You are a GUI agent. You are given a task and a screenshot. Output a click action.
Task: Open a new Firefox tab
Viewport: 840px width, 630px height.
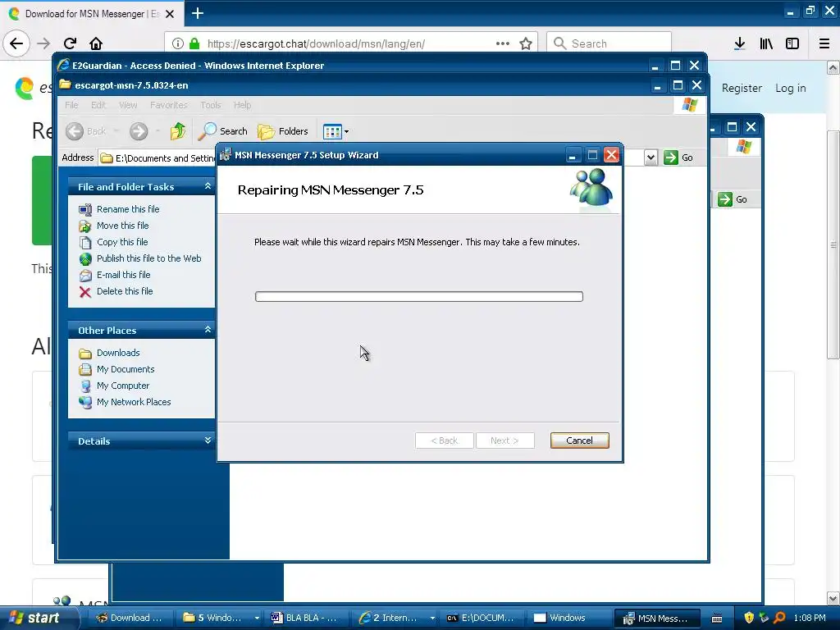(198, 13)
